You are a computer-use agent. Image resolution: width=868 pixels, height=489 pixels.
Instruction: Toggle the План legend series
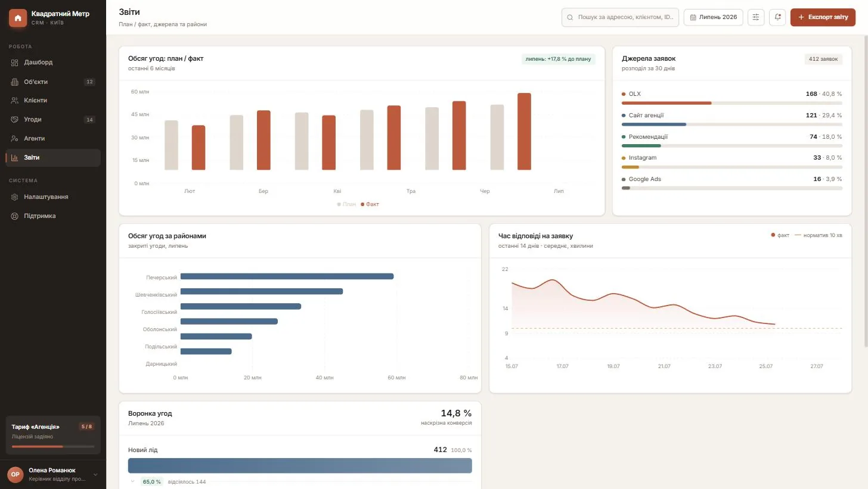346,204
